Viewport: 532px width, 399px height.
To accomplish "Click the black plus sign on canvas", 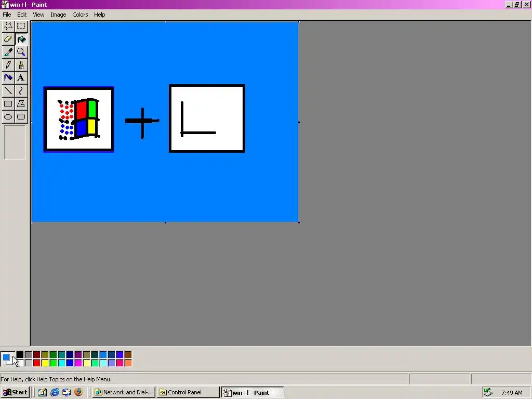I will (x=142, y=122).
